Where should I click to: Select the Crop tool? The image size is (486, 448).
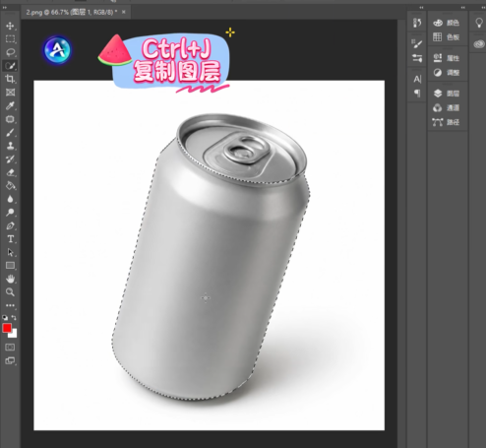tap(10, 79)
